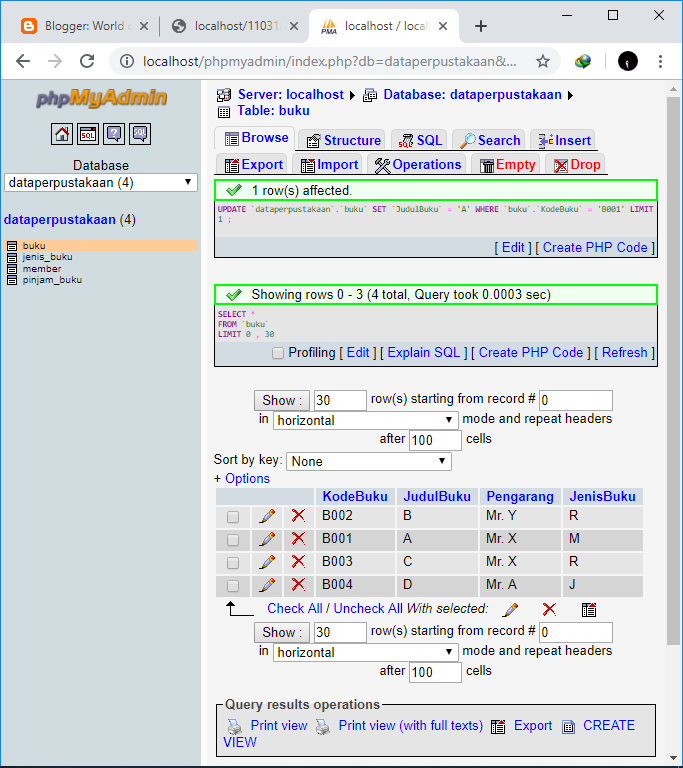The width and height of the screenshot is (683, 768).
Task: Edit row B004 with pencil icon
Action: [267, 585]
